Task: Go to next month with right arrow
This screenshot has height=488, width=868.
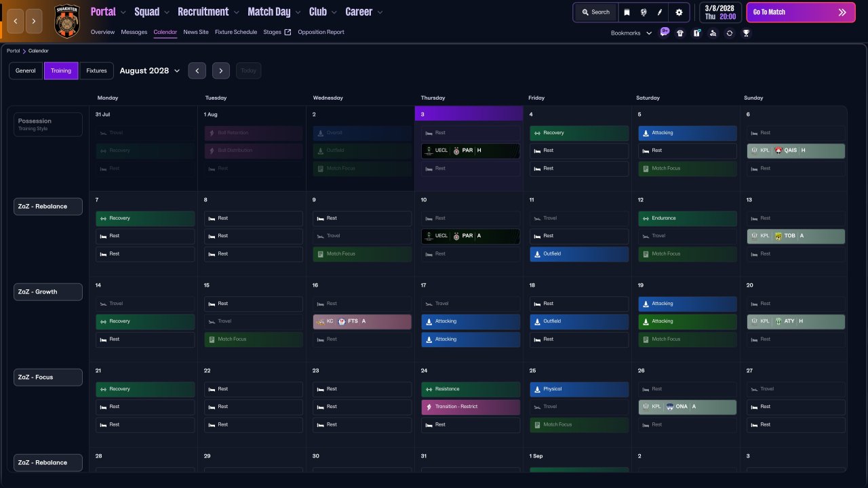Action: pyautogui.click(x=220, y=70)
